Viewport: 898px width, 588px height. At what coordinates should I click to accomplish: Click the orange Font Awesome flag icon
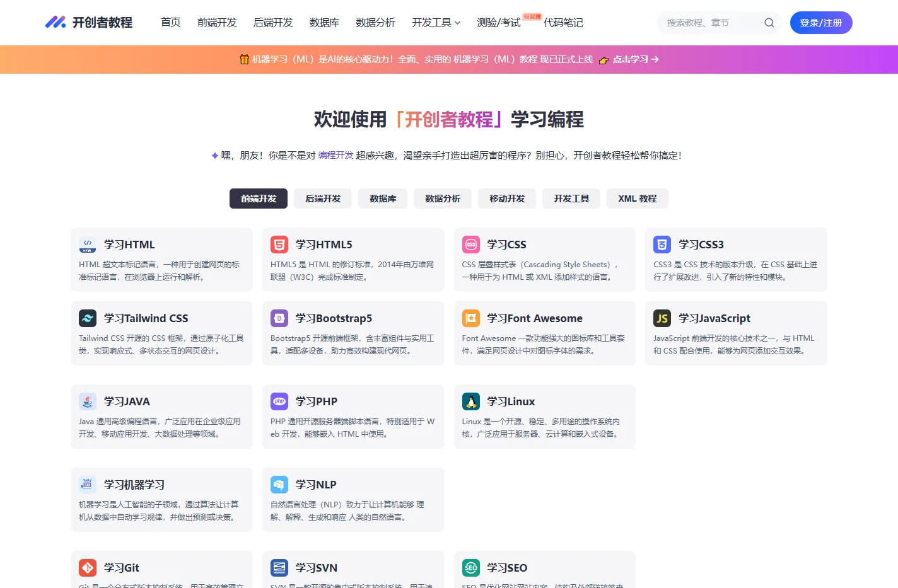[471, 318]
